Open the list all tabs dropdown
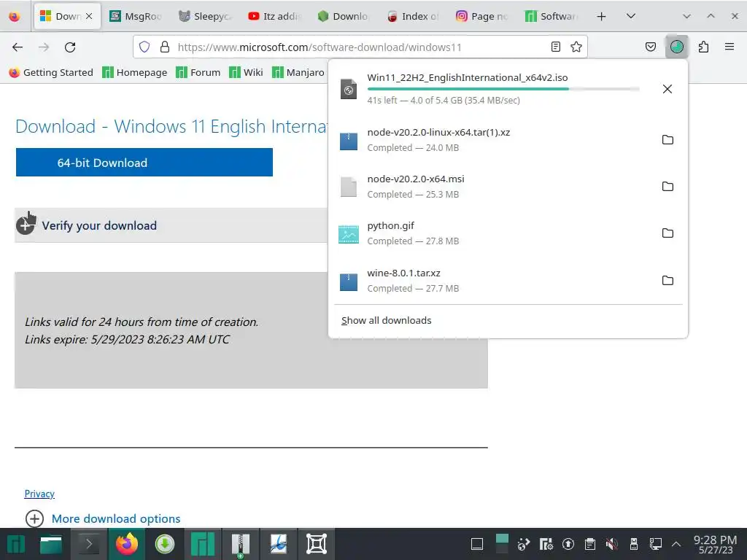747x560 pixels. click(x=631, y=16)
